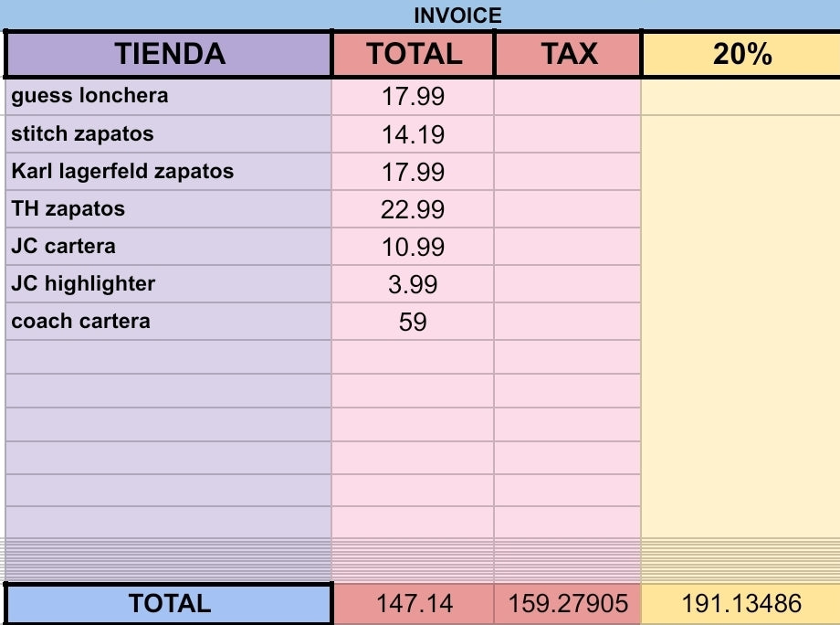Click the JC cartera cell
840x625 pixels.
tap(169, 247)
